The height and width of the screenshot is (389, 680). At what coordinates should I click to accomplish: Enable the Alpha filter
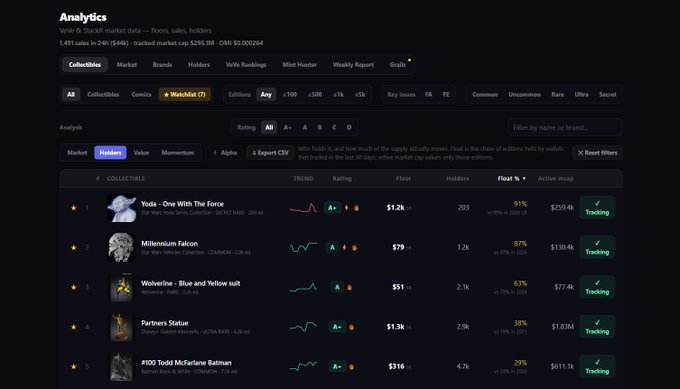pyautogui.click(x=225, y=153)
